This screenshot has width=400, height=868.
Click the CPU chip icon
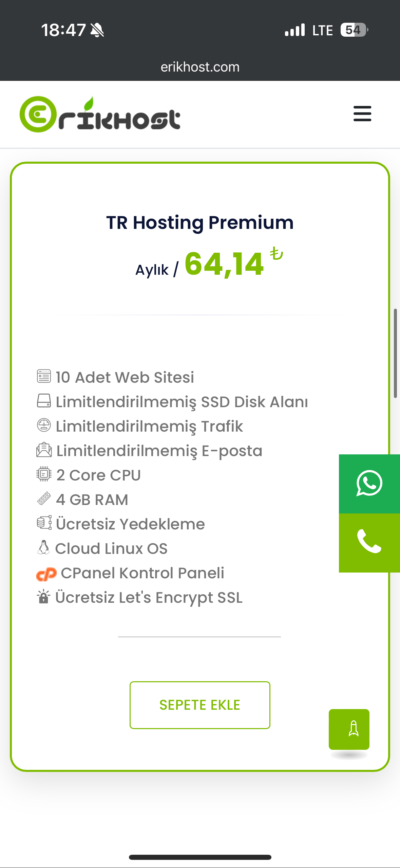[44, 474]
